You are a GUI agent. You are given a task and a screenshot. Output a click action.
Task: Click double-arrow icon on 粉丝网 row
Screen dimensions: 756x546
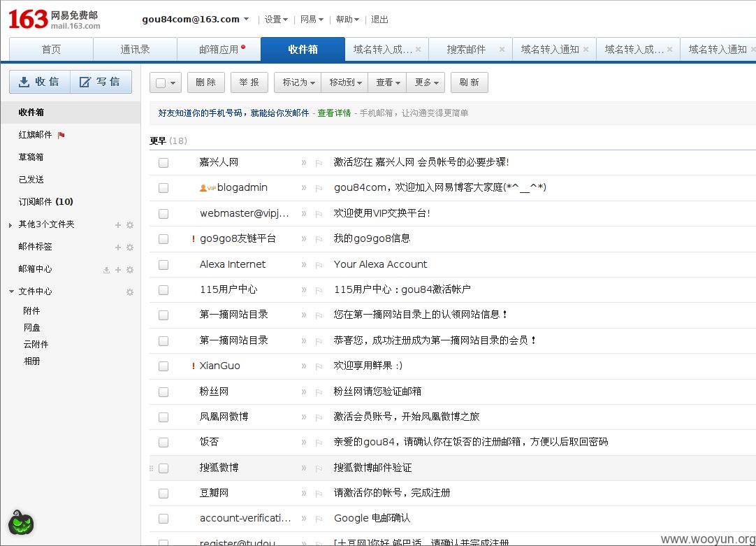click(x=304, y=391)
